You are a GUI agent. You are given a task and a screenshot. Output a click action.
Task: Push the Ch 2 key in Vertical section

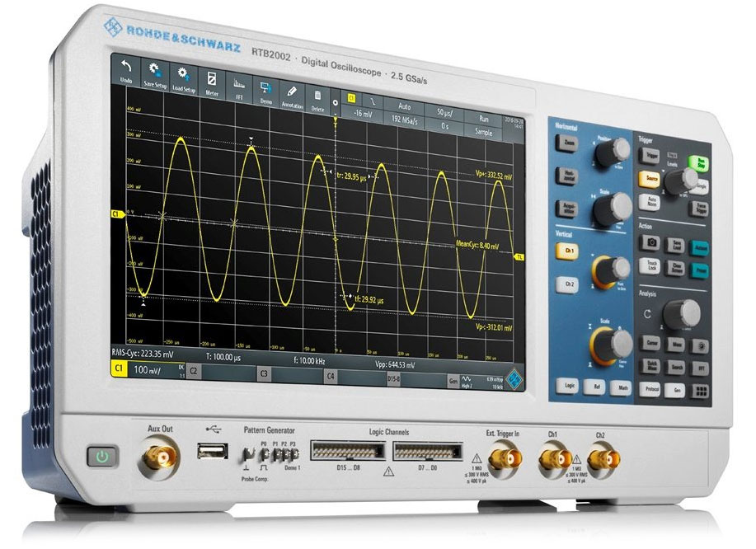(567, 284)
